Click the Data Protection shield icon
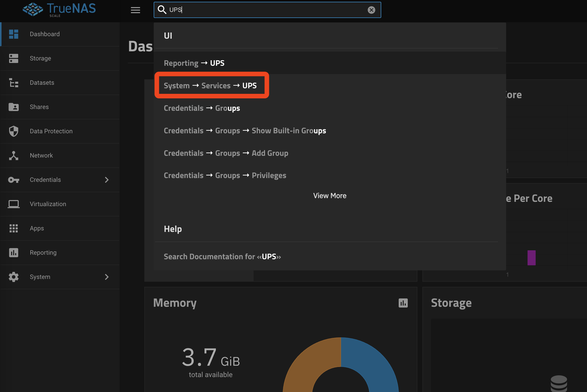The height and width of the screenshot is (392, 587). pyautogui.click(x=14, y=131)
